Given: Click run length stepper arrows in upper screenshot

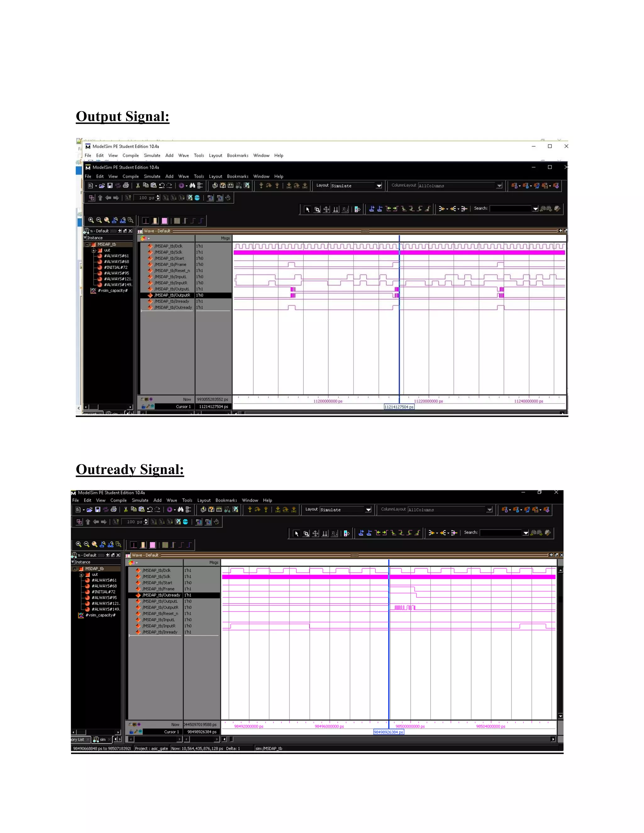Looking at the screenshot, I should coord(158,198).
